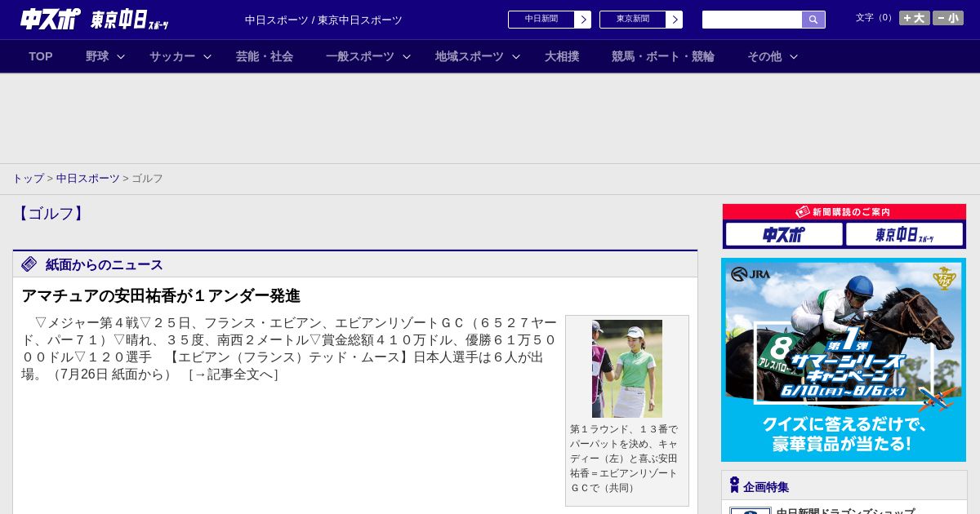
Task: Open the サッカー menu
Action: tap(172, 56)
